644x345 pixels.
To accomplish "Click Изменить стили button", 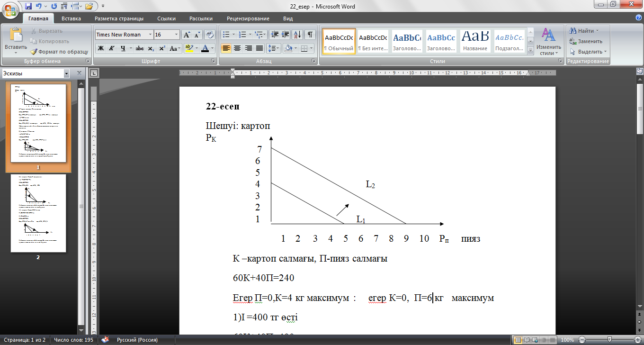I will click(549, 42).
